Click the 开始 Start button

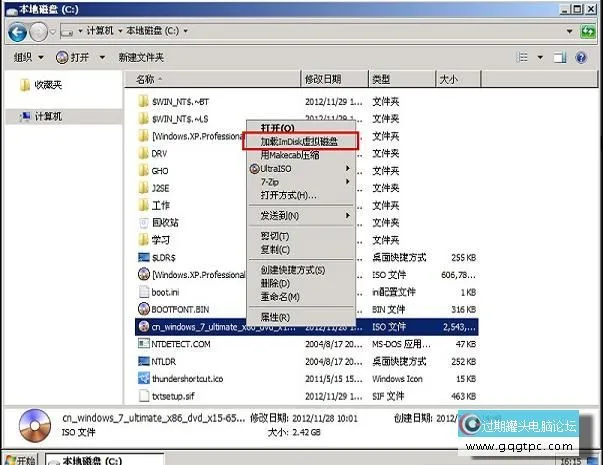[20, 460]
